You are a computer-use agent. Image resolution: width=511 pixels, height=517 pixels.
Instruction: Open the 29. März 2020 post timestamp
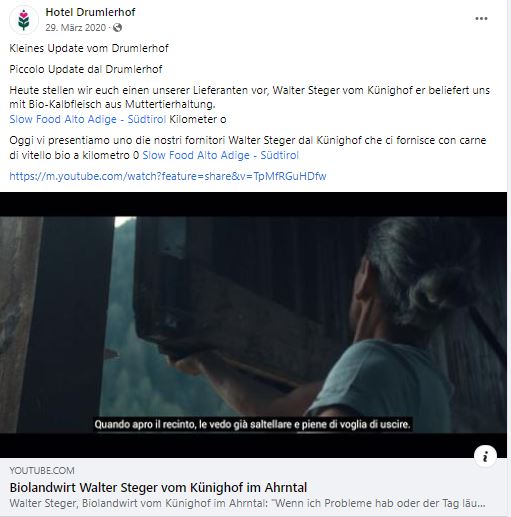click(x=76, y=28)
